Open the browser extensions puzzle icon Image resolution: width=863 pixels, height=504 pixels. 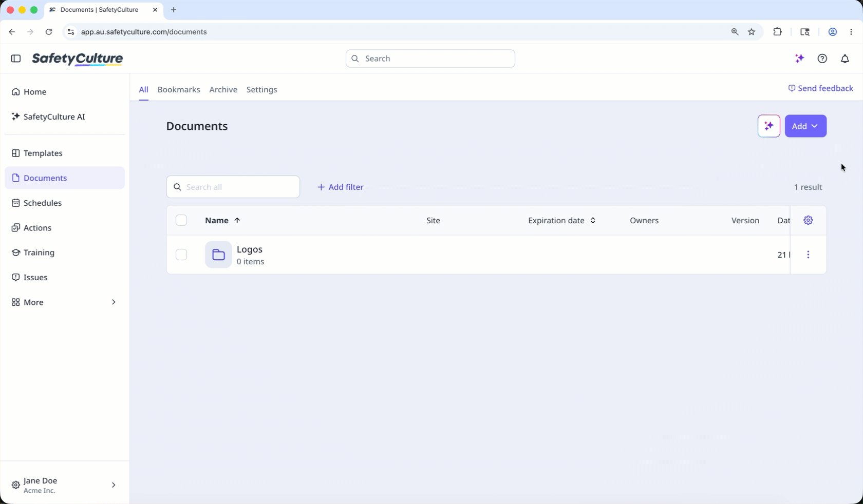(x=777, y=32)
